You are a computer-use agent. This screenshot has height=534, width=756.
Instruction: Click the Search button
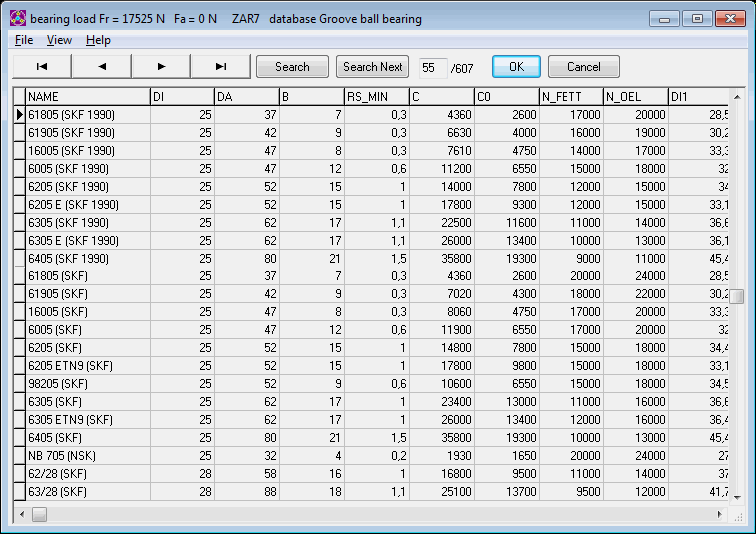[x=292, y=67]
